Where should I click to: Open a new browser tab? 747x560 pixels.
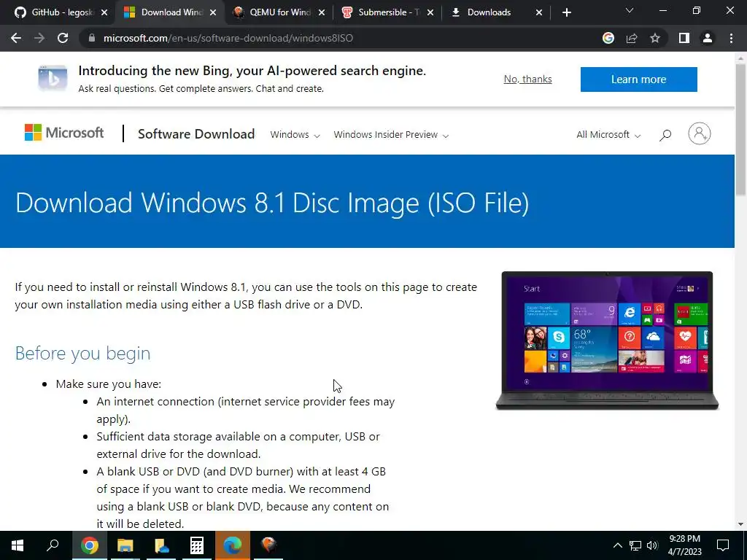[x=566, y=12]
